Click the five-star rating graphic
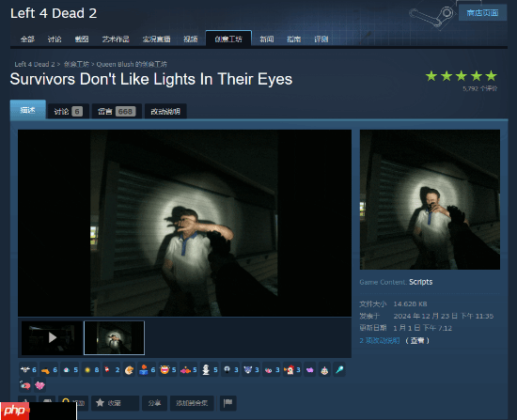This screenshot has height=420, width=517. 462,76
